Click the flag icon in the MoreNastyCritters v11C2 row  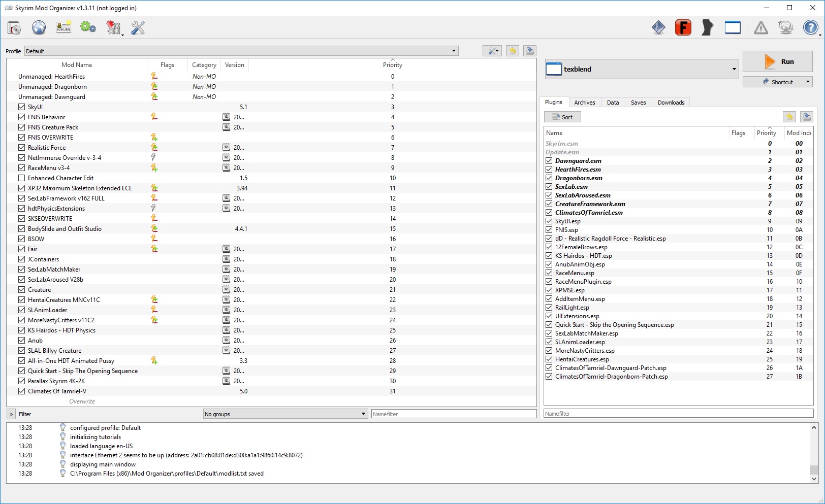pos(154,320)
